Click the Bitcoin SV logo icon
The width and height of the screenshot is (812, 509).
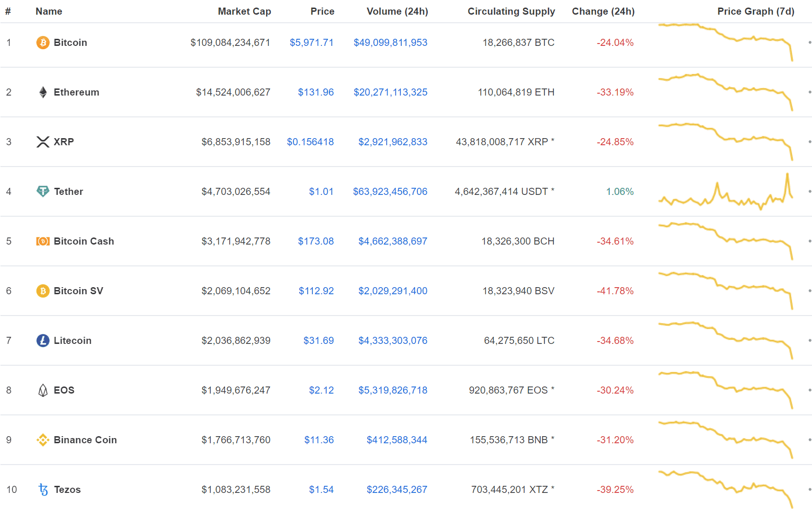tap(43, 291)
